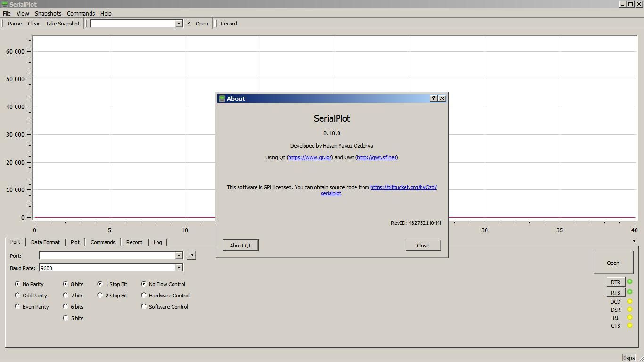This screenshot has height=362, width=644.
Task: Open the Snapshots menu
Action: 48,14
